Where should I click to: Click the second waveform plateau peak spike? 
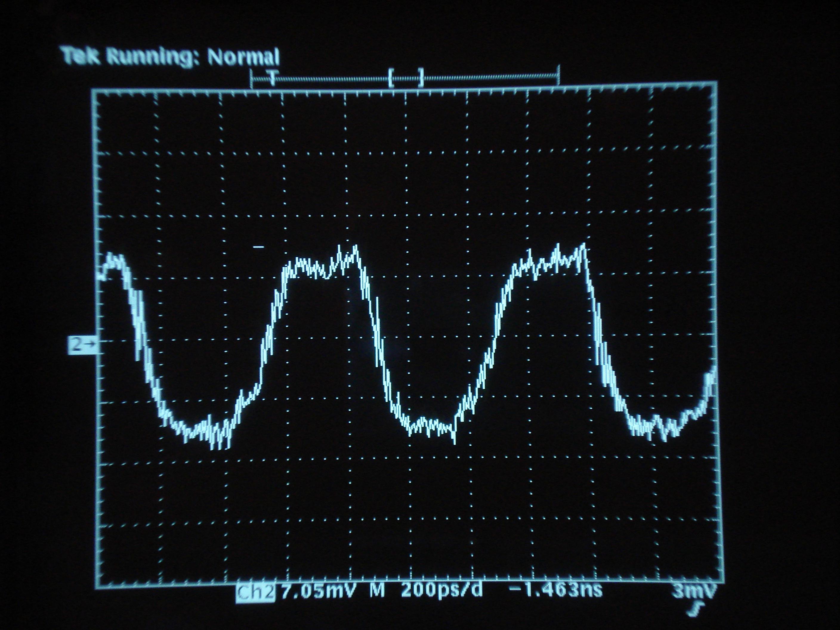pyautogui.click(x=583, y=245)
